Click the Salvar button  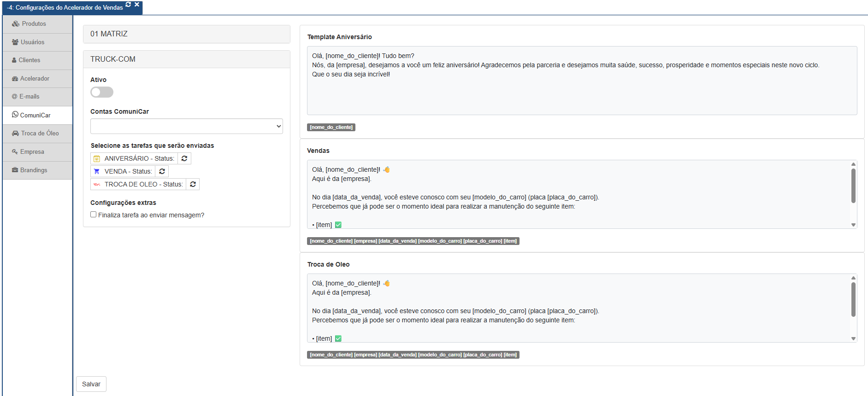click(91, 384)
